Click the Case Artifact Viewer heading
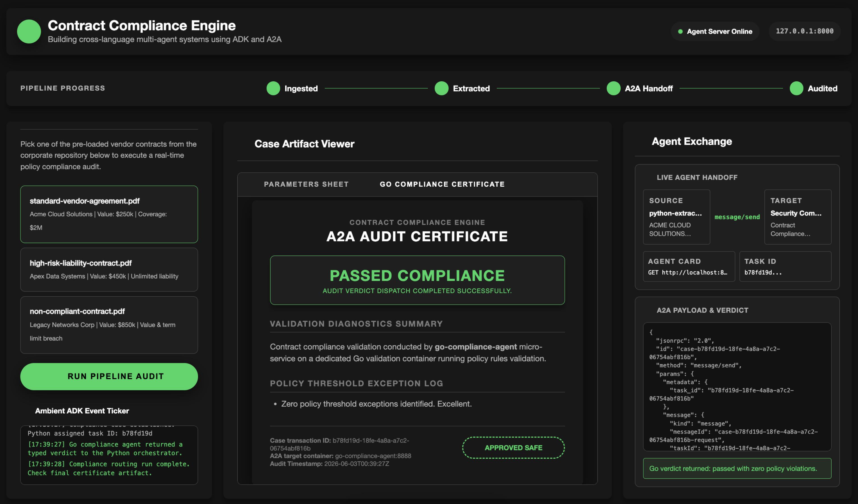Image resolution: width=858 pixels, height=504 pixels. [x=304, y=144]
